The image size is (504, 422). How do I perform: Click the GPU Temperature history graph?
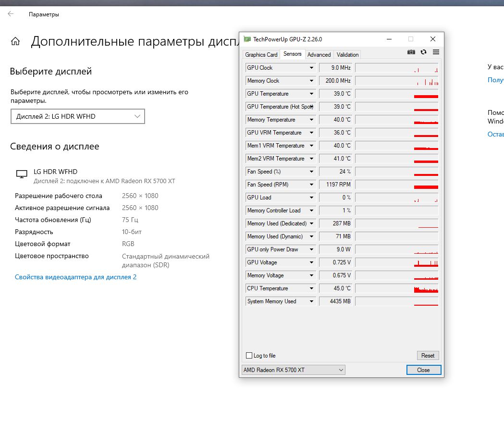click(x=397, y=94)
